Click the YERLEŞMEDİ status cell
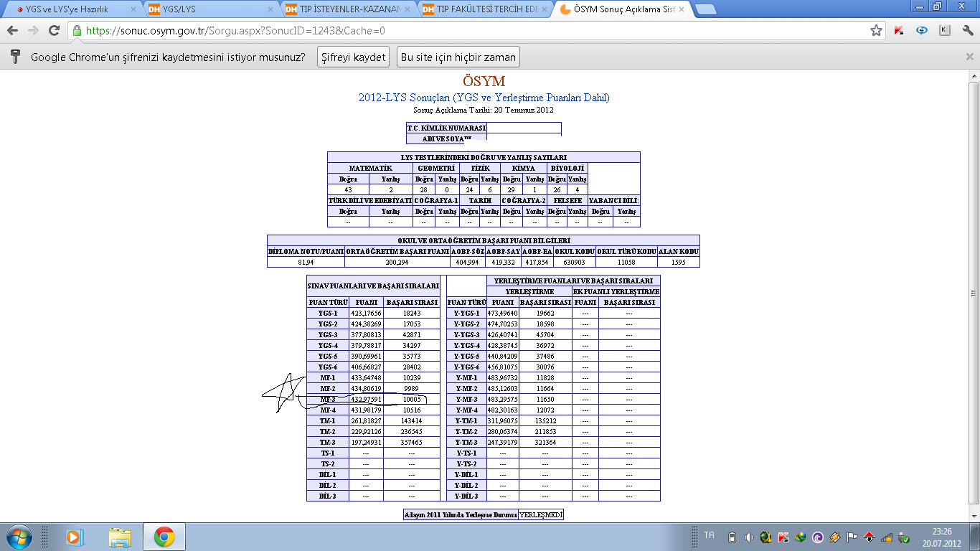 [541, 515]
